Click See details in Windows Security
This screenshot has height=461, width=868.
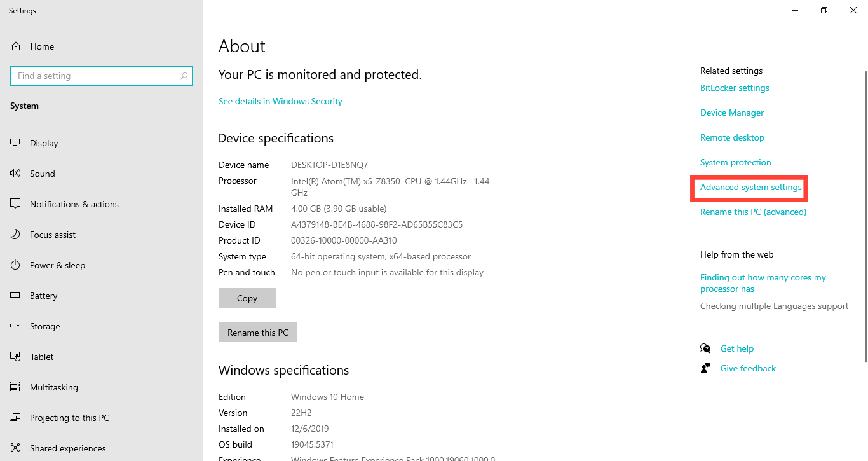pos(280,100)
